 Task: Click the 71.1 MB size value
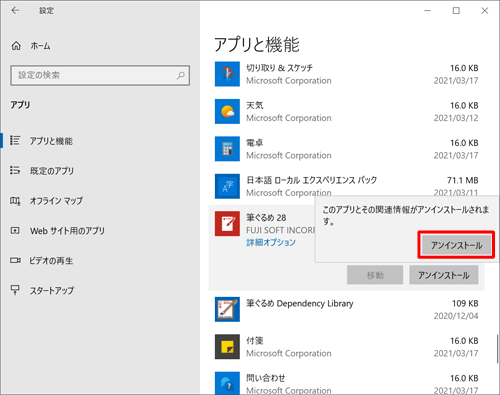[463, 180]
